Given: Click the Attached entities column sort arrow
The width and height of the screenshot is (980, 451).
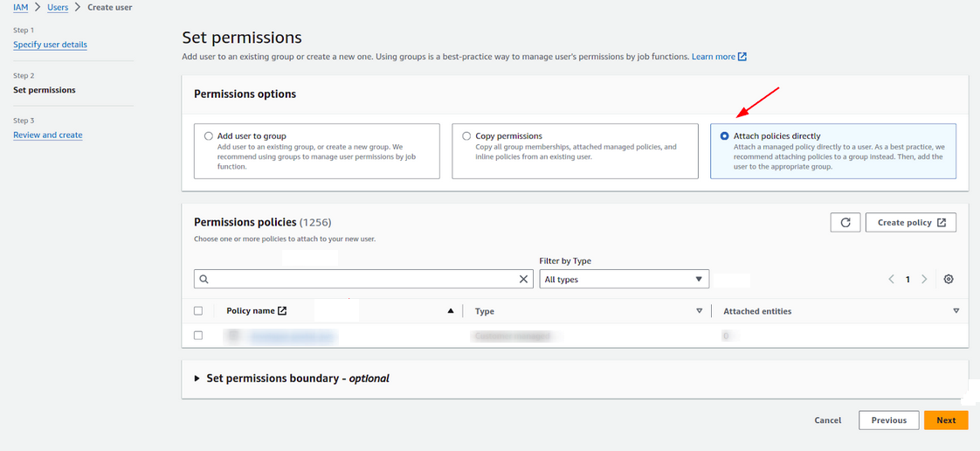Looking at the screenshot, I should 956,311.
